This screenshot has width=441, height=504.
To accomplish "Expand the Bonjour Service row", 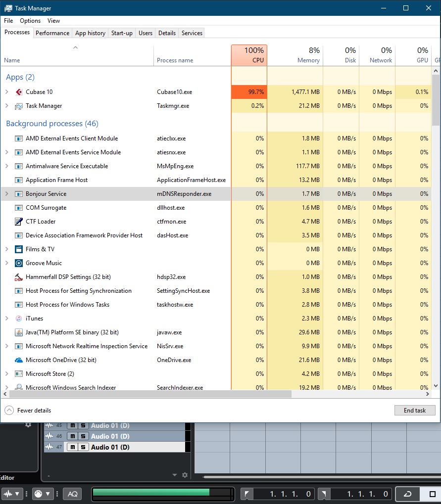I will click(7, 194).
